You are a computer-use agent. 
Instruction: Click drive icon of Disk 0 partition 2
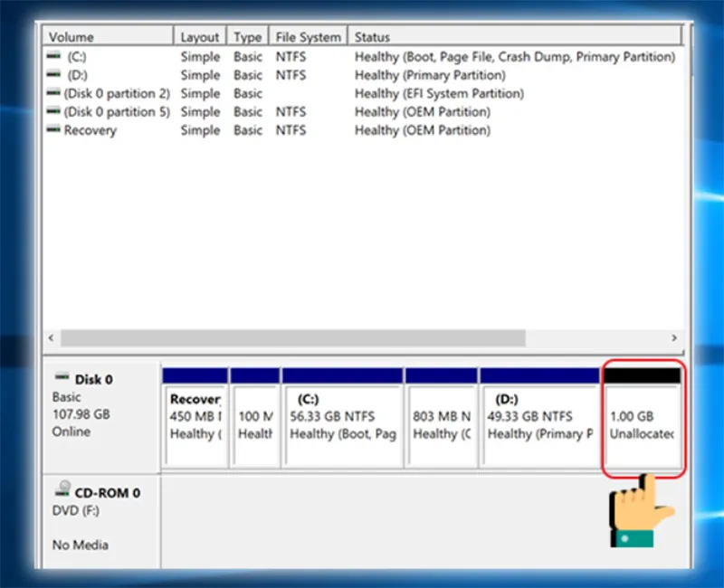(x=53, y=93)
